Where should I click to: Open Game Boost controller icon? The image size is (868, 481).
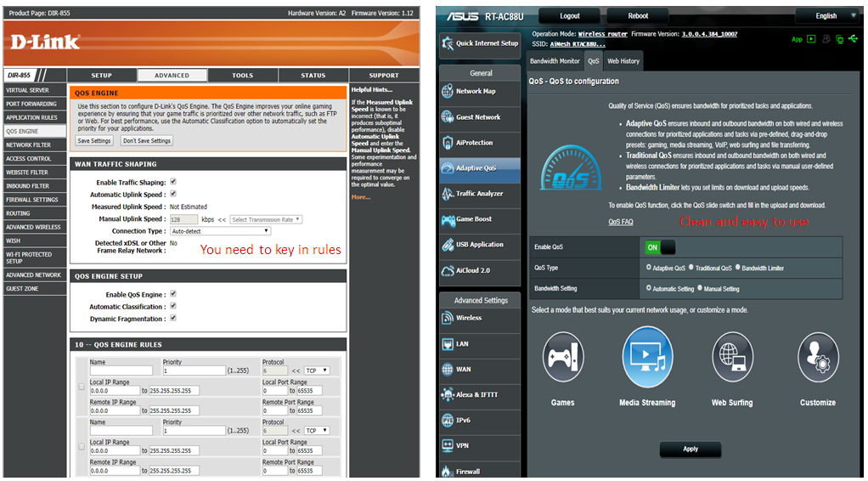pyautogui.click(x=448, y=219)
